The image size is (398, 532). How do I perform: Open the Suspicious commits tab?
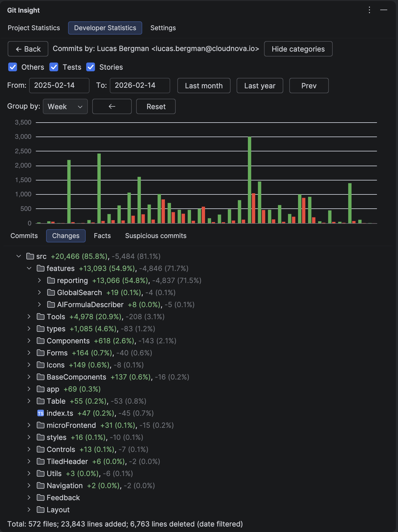(x=156, y=236)
